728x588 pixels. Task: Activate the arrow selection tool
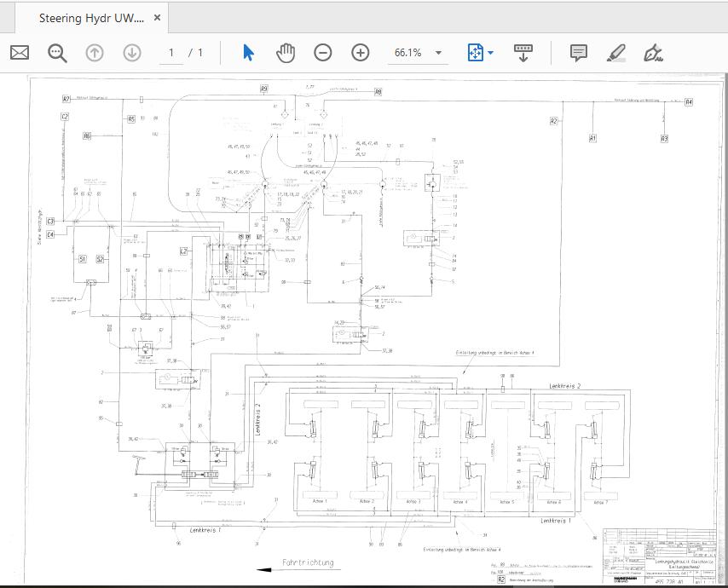click(x=248, y=53)
